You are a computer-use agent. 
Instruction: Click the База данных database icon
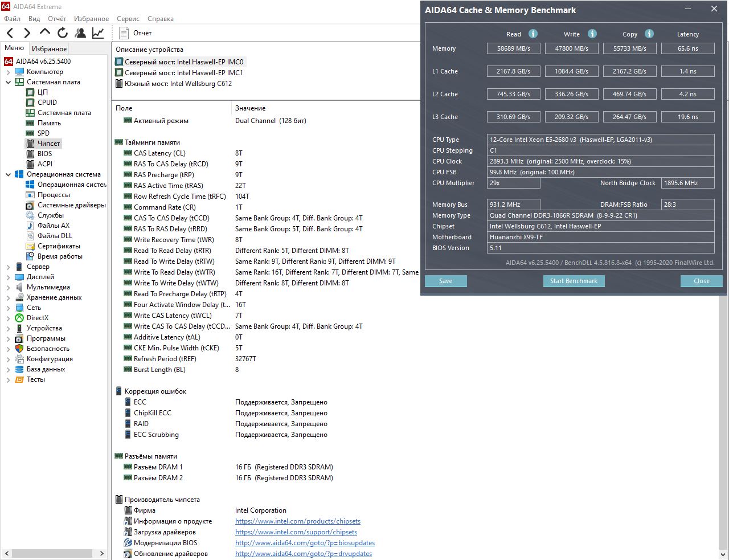point(19,369)
